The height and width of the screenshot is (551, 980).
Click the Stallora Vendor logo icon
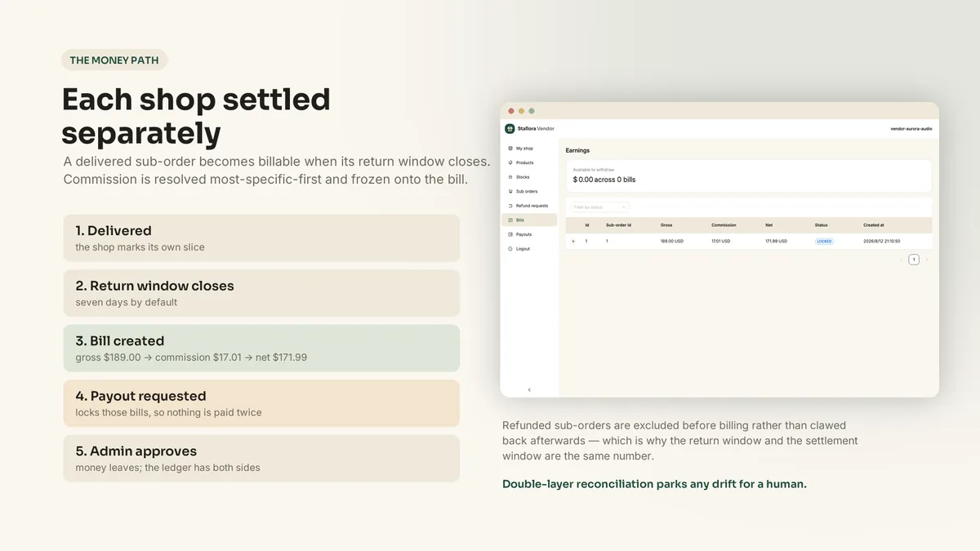[x=510, y=128]
